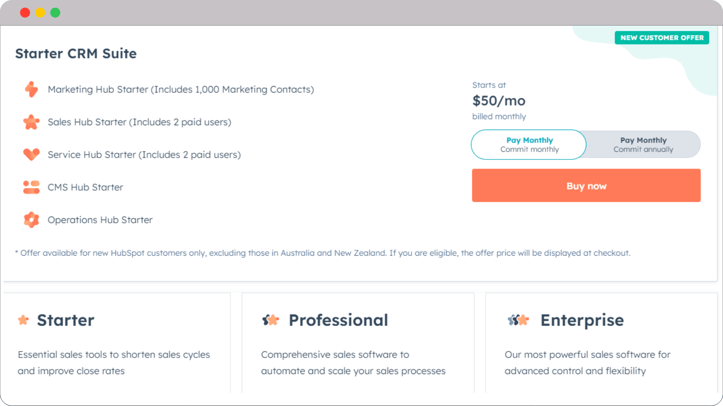
Task: Click the Sales Hub Starter icon
Action: tap(31, 122)
